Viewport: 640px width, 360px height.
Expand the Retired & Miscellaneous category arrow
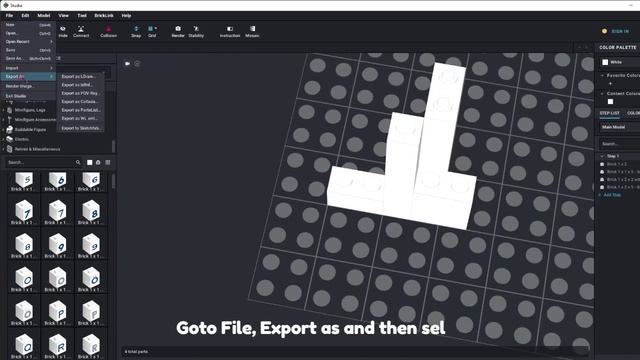(x=4, y=149)
